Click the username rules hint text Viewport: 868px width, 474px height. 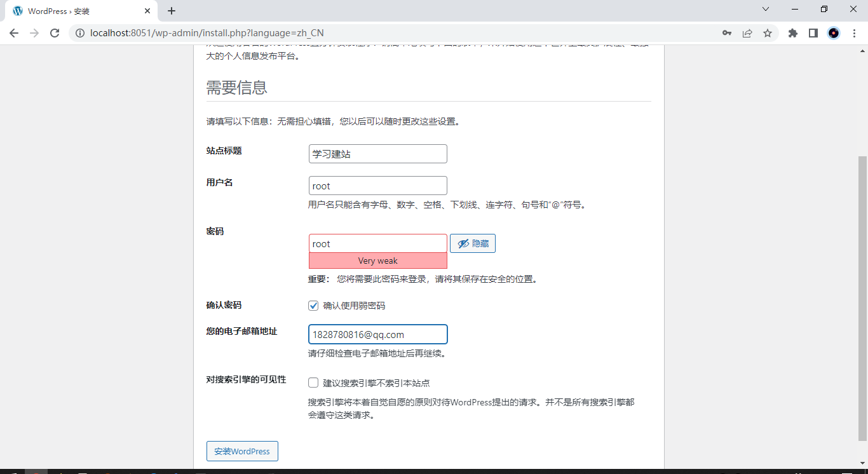[447, 205]
